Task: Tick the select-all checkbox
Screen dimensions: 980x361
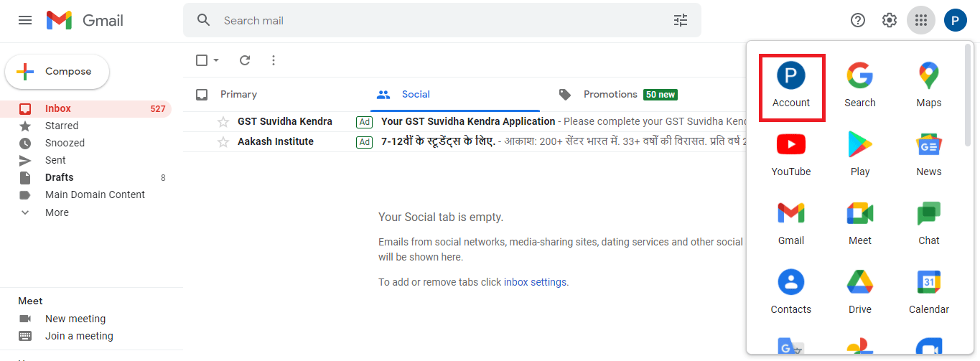Action: click(x=202, y=60)
